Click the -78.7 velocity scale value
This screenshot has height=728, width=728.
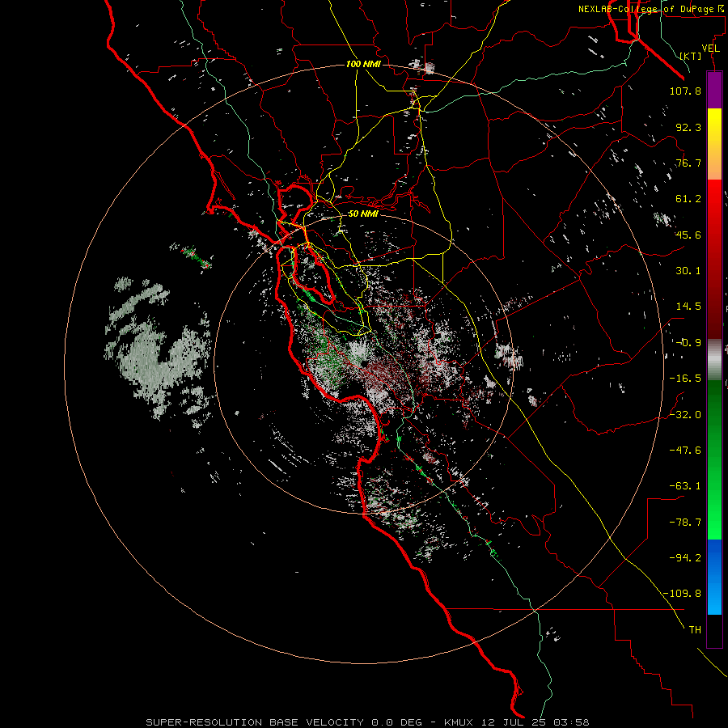tap(685, 523)
